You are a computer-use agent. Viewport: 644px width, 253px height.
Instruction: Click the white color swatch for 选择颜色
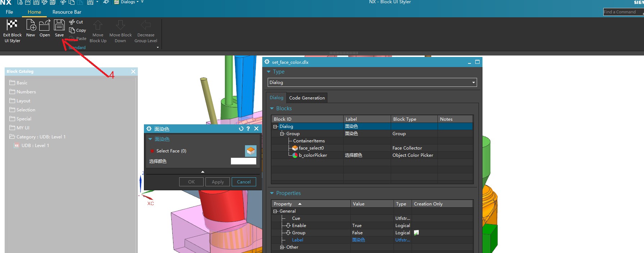[x=243, y=161]
